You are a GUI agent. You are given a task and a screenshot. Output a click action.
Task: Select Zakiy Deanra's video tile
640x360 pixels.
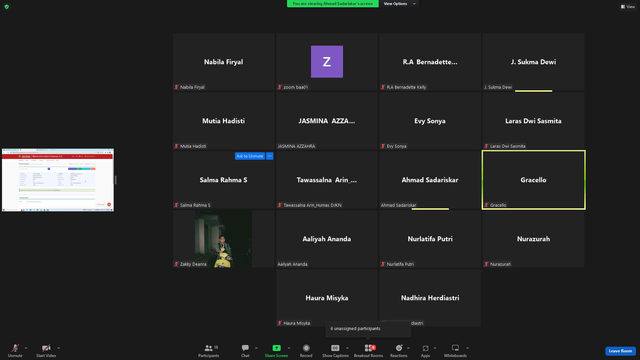(x=223, y=239)
